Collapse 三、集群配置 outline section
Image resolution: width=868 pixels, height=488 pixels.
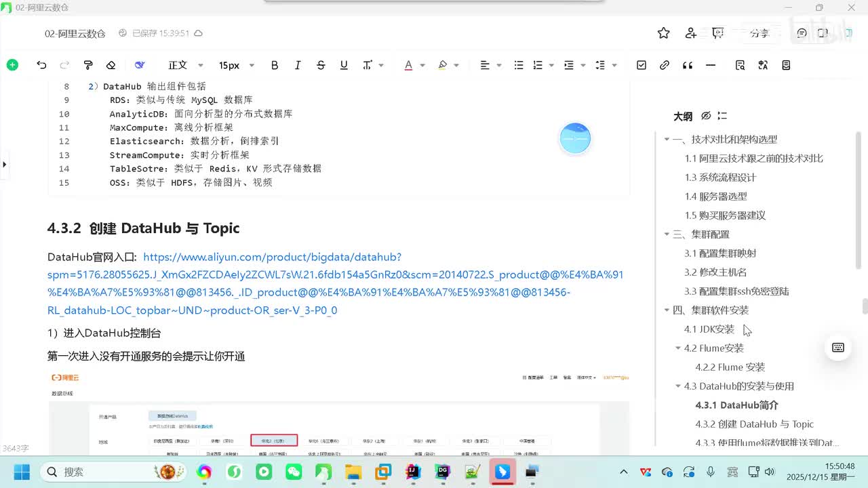pyautogui.click(x=667, y=235)
